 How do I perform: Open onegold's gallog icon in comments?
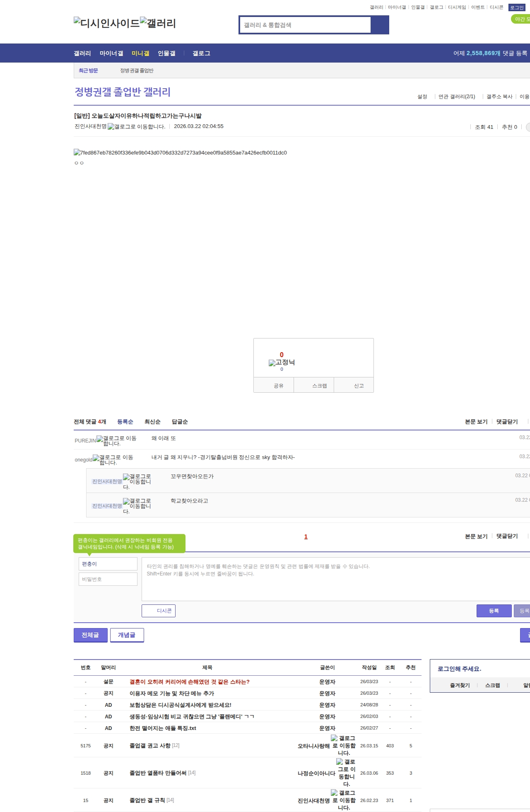(x=96, y=457)
